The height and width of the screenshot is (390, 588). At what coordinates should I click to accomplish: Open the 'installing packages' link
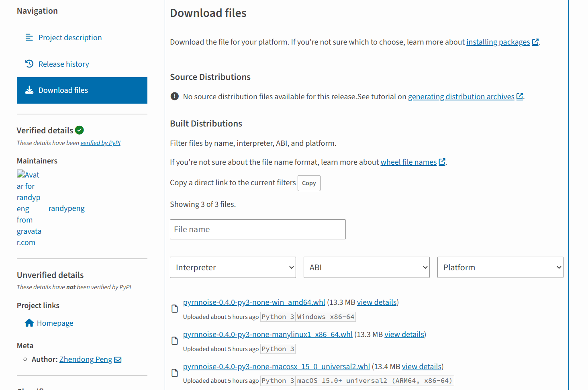[x=498, y=42]
